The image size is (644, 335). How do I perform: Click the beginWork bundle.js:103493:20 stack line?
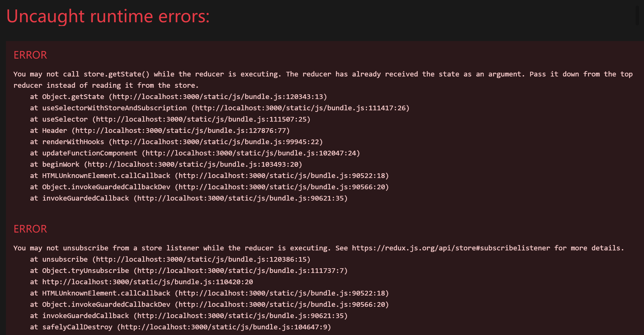pyautogui.click(x=166, y=164)
